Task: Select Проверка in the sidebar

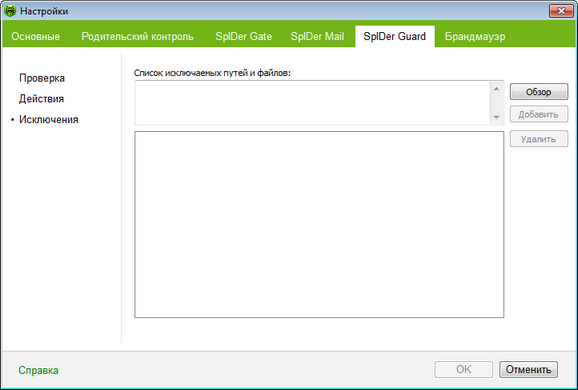Action: [x=42, y=78]
